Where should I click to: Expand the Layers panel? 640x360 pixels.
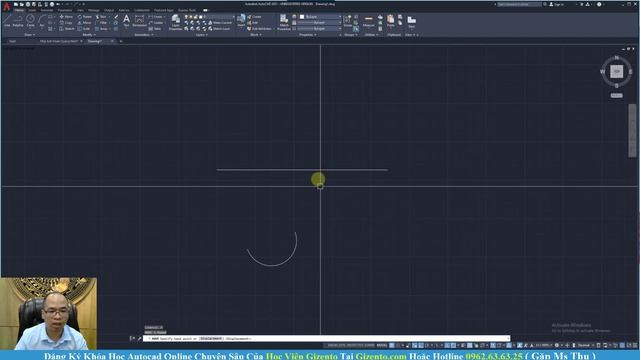[x=202, y=35]
